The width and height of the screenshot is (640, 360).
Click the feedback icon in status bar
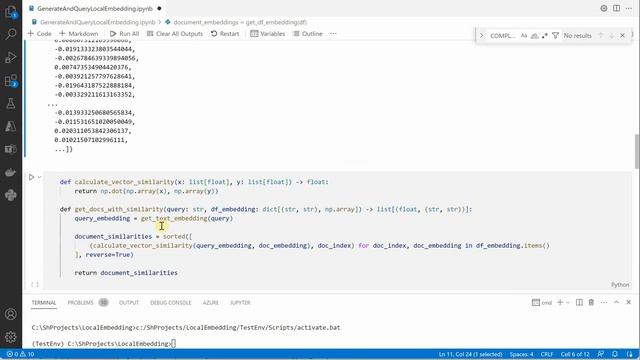pos(600,354)
